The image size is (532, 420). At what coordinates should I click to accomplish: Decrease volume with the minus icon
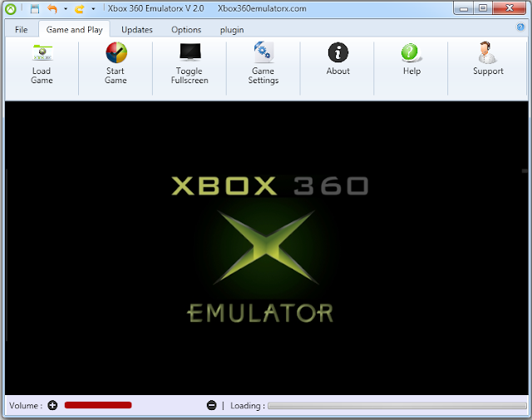[211, 405]
